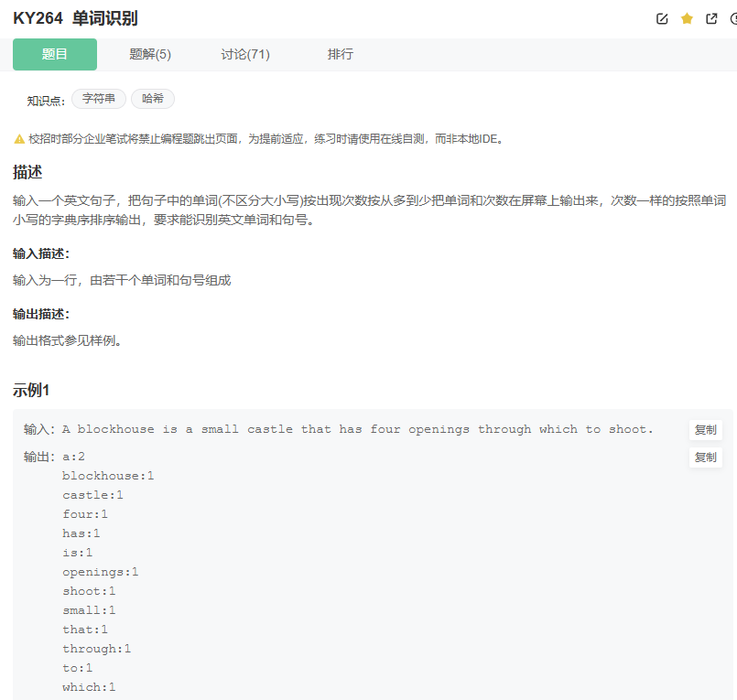Click the IDE warning notice text
Screen dimensions: 737x700
266,139
